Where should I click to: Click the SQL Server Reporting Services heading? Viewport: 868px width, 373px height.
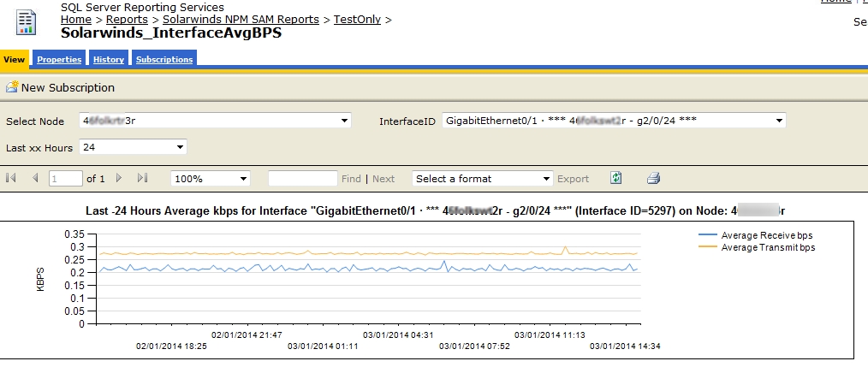(142, 7)
